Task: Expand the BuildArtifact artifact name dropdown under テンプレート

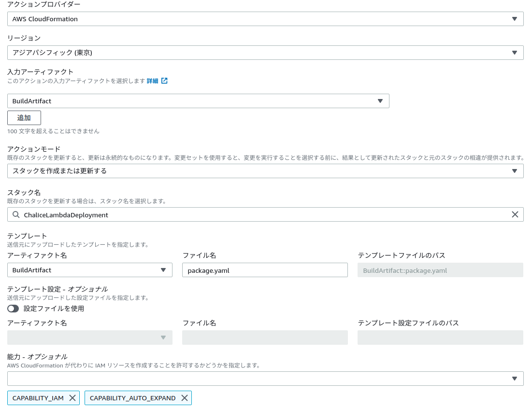Action: tap(163, 270)
